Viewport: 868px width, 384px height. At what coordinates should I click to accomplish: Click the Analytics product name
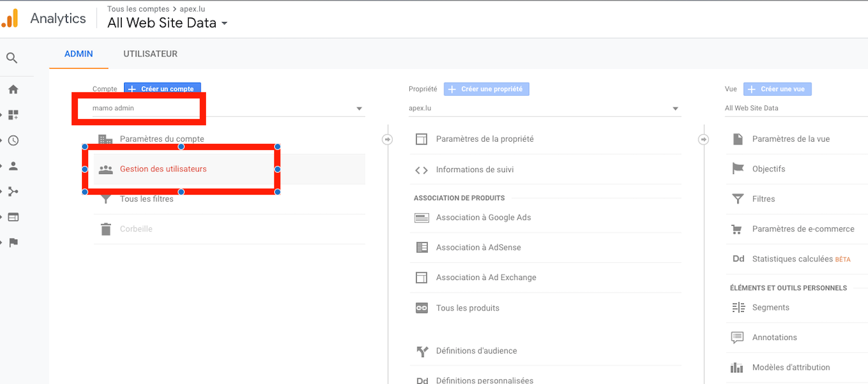click(x=58, y=19)
